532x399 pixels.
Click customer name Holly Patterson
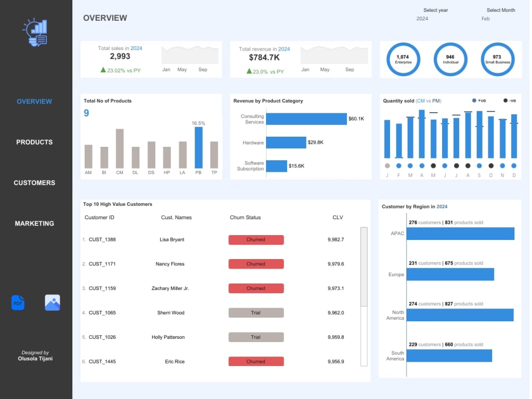[168, 337]
